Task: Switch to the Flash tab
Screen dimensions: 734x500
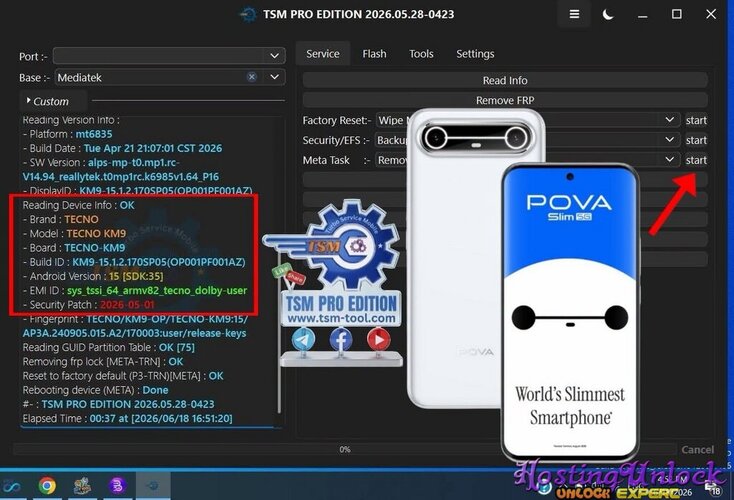Action: point(374,54)
